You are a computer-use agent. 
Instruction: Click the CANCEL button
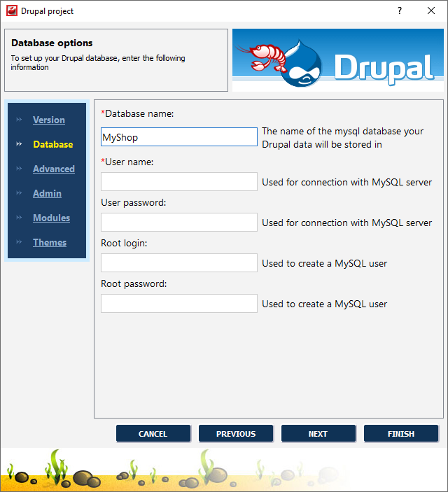coord(153,434)
